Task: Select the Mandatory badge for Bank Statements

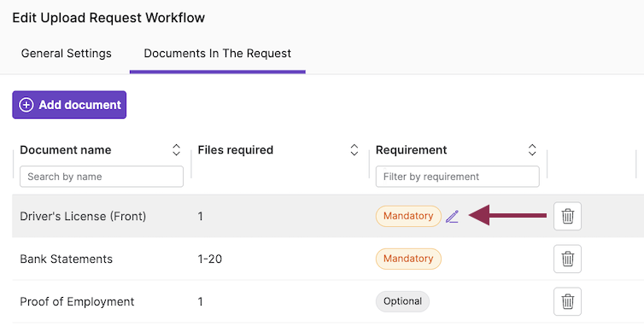Action: click(x=408, y=259)
